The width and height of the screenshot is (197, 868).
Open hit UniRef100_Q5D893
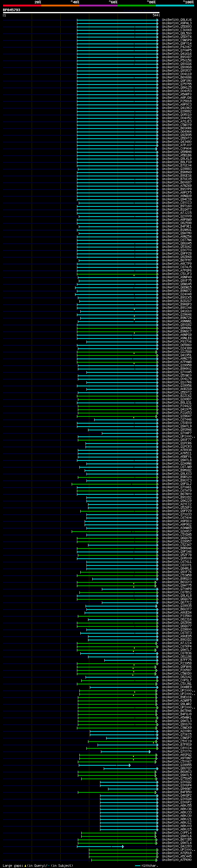177,26
